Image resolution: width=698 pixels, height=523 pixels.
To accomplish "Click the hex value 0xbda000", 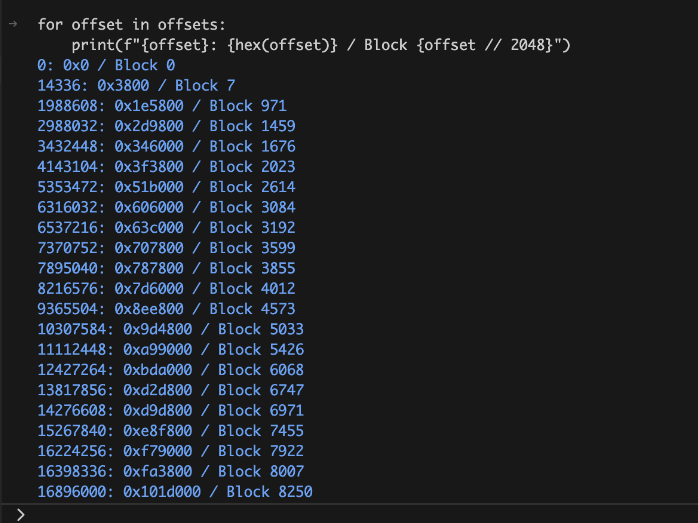I will click(156, 369).
